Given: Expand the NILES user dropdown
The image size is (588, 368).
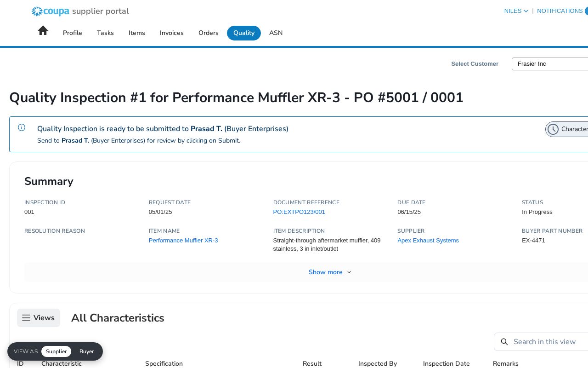Looking at the screenshot, I should (x=516, y=11).
